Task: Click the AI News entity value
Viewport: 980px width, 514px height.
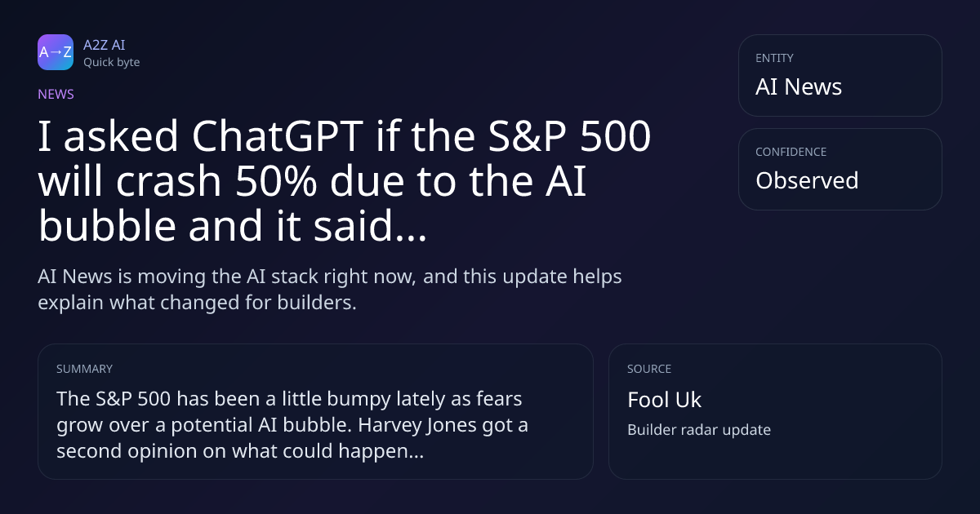Action: [x=799, y=87]
